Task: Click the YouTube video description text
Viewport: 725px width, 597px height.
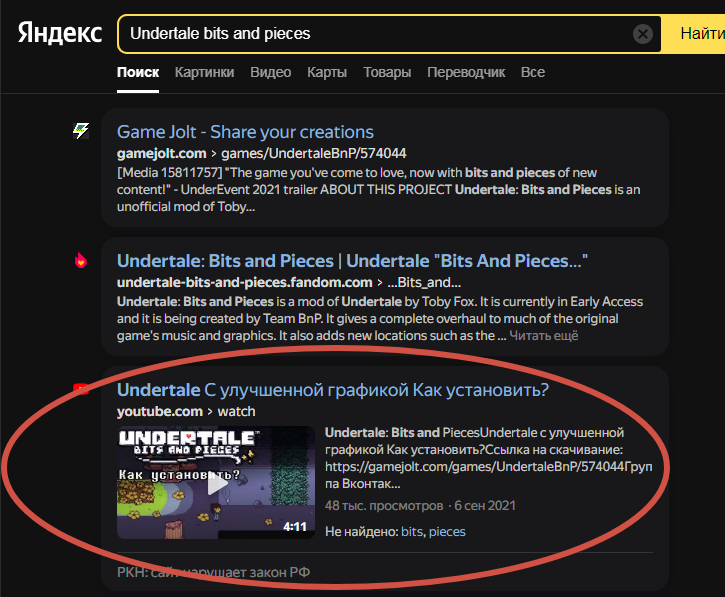Action: tap(489, 458)
